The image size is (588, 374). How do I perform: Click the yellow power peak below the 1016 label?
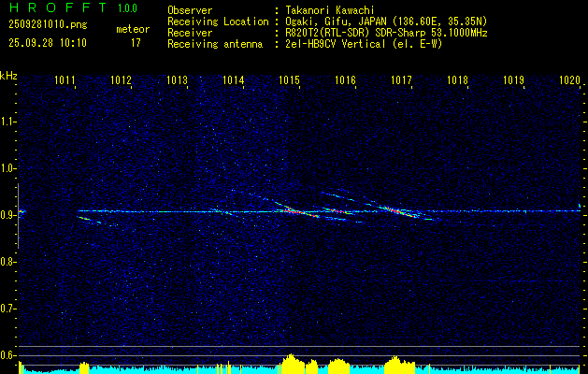(338, 367)
